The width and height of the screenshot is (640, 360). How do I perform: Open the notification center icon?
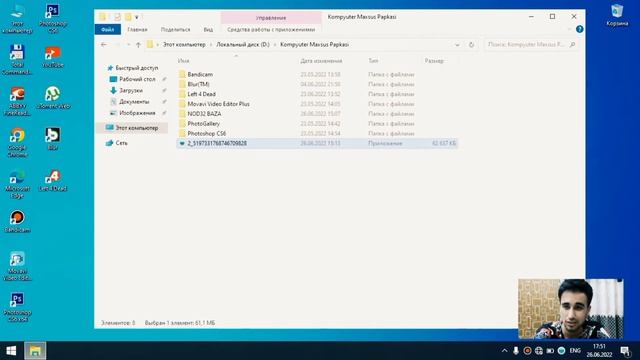click(x=625, y=351)
